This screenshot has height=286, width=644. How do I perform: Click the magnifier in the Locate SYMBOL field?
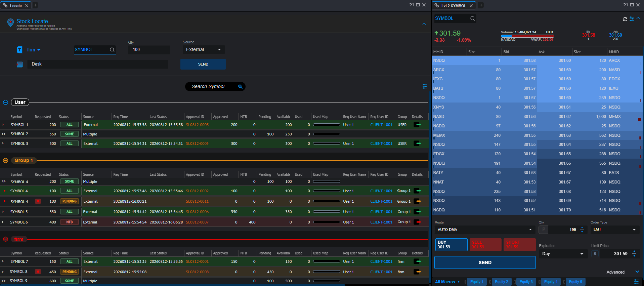pos(112,50)
